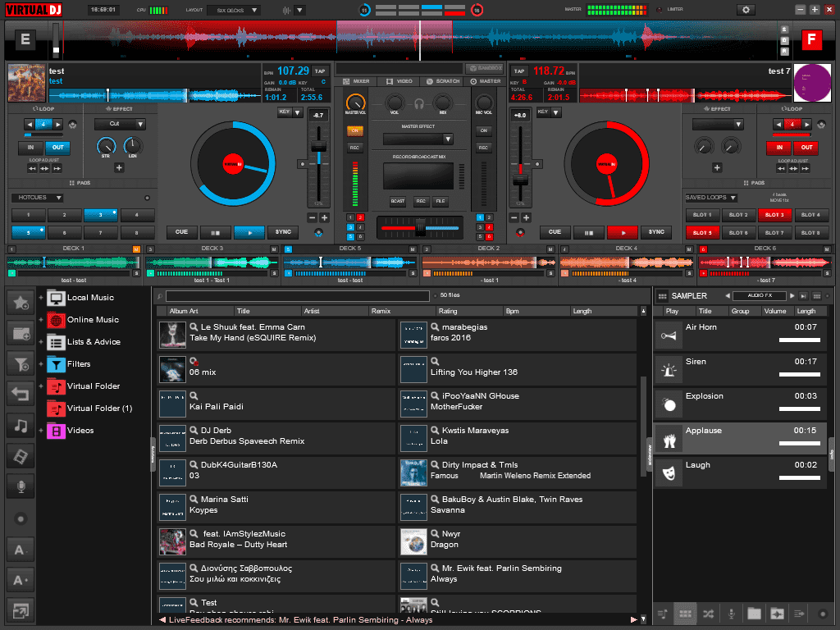Click the left deck play button
The width and height of the screenshot is (840, 630).
(x=249, y=232)
